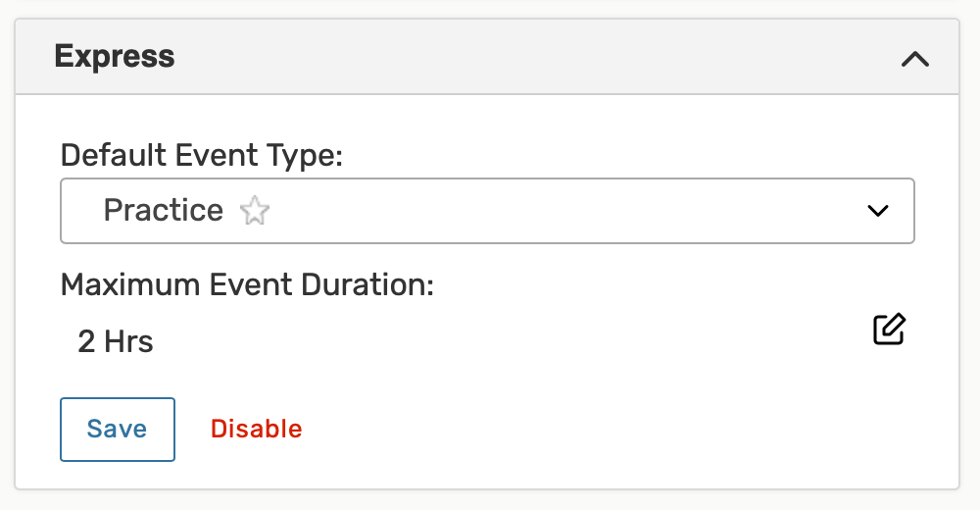Hide Express settings using the up-arrow icon
This screenshot has width=980, height=510.
914,59
